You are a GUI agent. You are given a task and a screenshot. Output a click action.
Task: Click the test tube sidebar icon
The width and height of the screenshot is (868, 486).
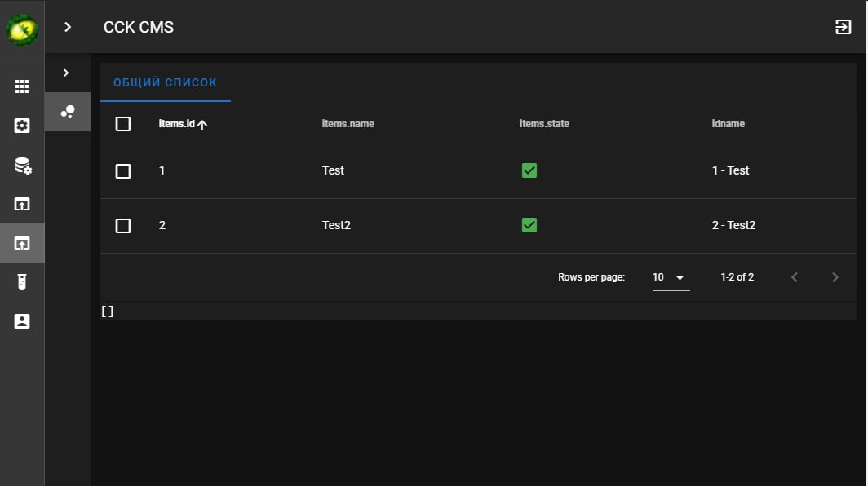[x=22, y=282]
